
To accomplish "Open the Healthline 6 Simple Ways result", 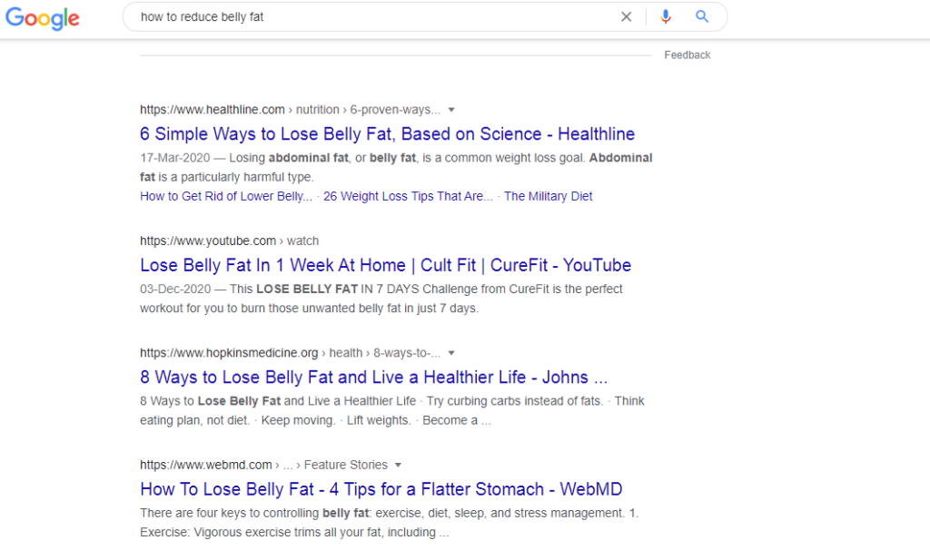I will [387, 133].
